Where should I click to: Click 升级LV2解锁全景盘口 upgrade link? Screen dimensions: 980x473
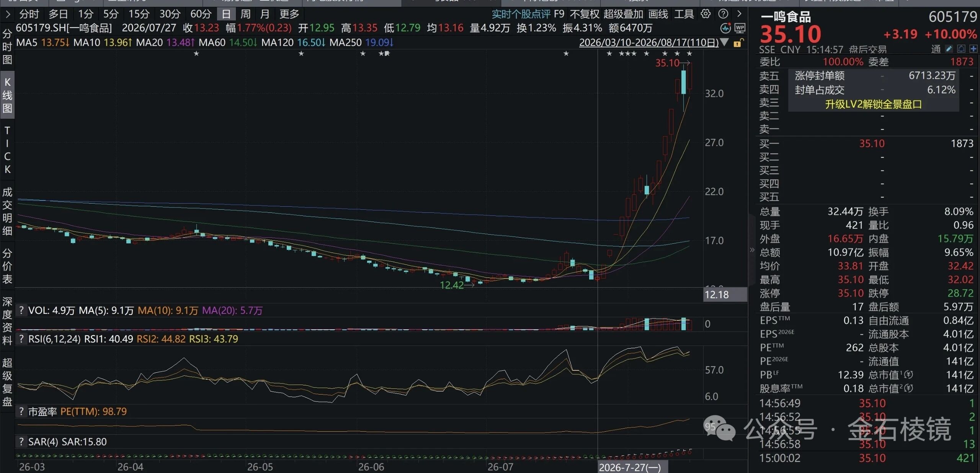873,104
